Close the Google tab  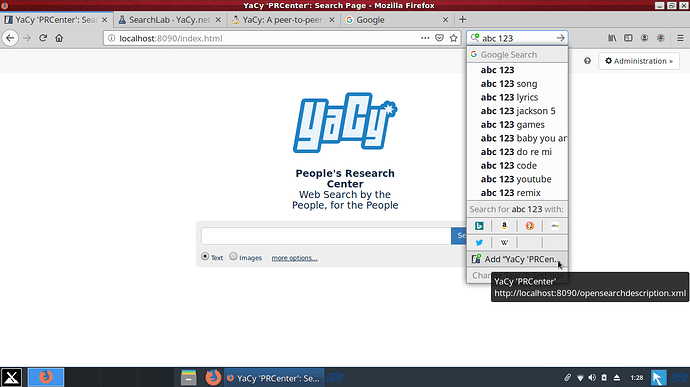tap(445, 20)
